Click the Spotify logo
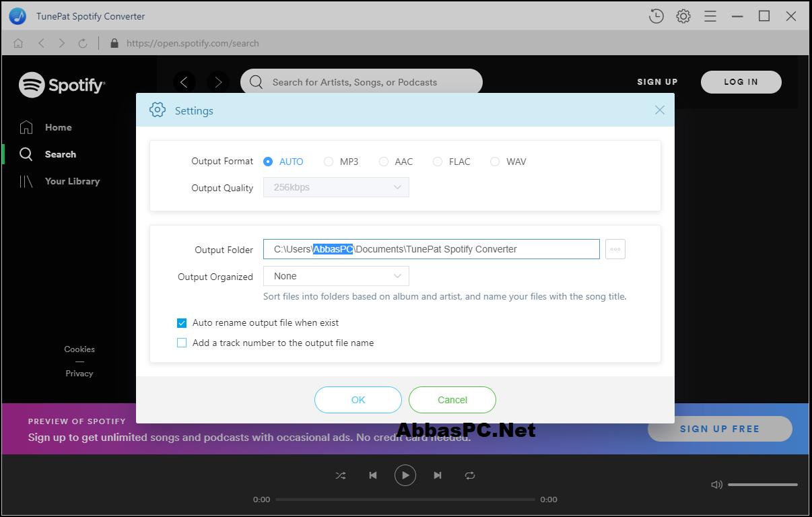Screen dimensions: 812x517 [61, 85]
